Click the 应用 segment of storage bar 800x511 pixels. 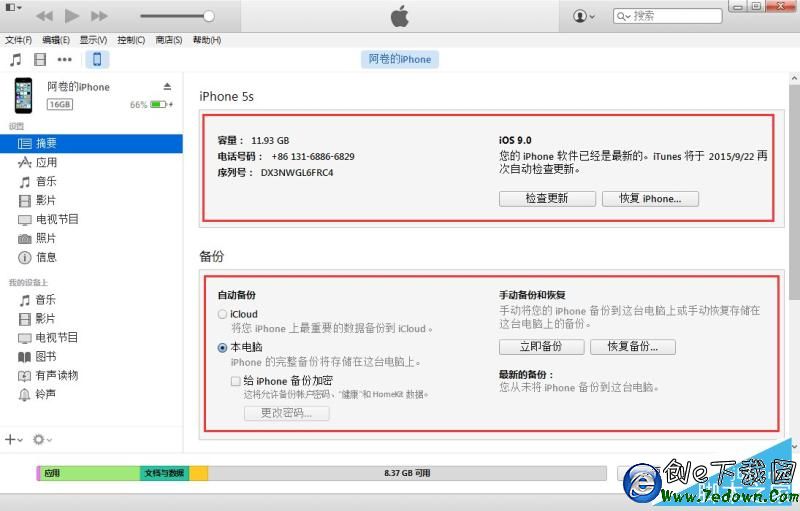point(90,473)
